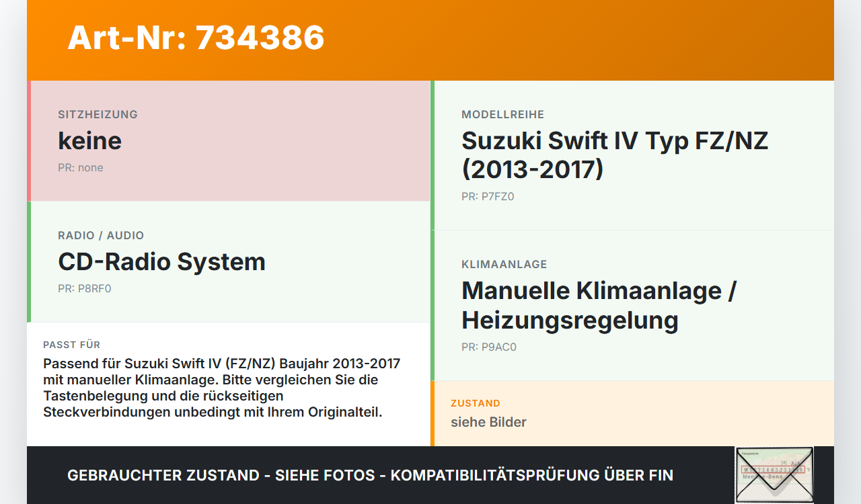Viewport: 861px width, 504px height.
Task: Click the 'KLIMAANLAGE' label
Action: point(504,264)
